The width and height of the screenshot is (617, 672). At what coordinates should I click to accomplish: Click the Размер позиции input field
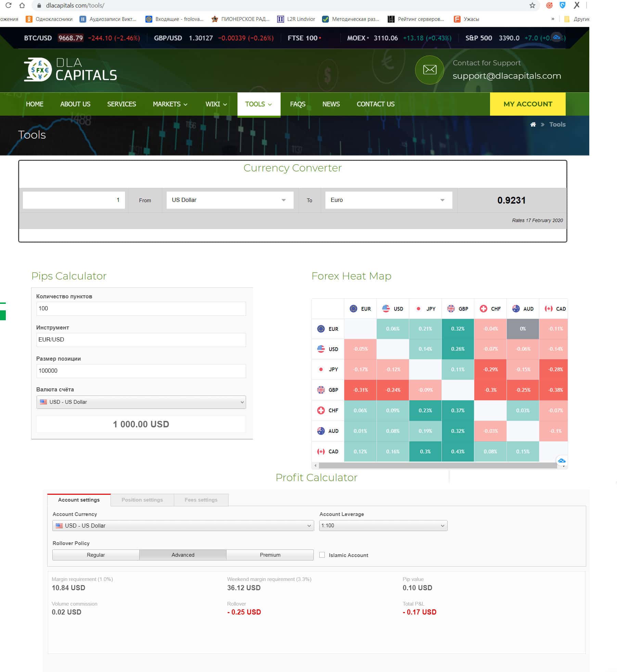tap(141, 371)
